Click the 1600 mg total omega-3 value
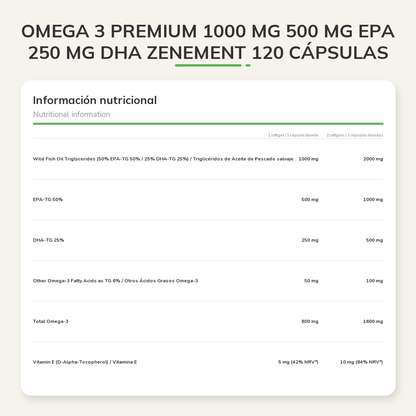 click(x=373, y=322)
